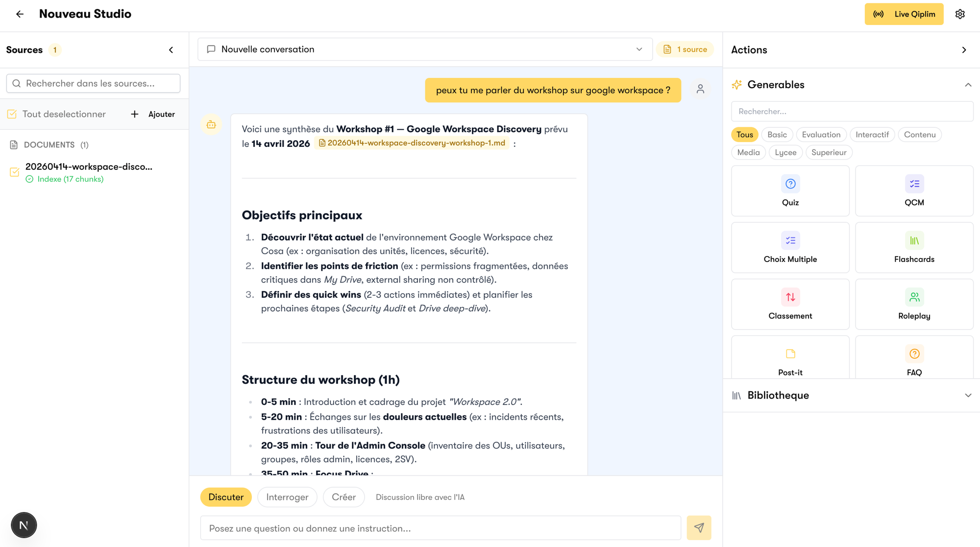Viewport: 980px width, 547px height.
Task: Click the 1 source badge
Action: click(685, 49)
